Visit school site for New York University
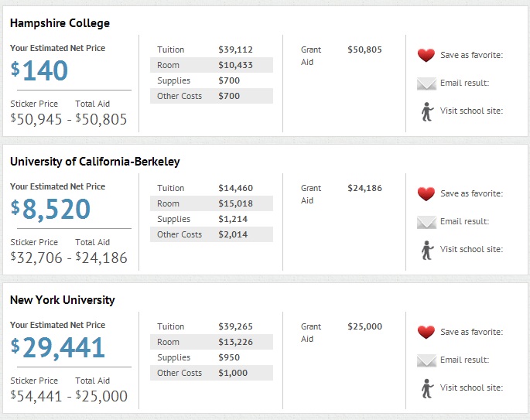Viewport: 530px width, 420px height. [471, 388]
